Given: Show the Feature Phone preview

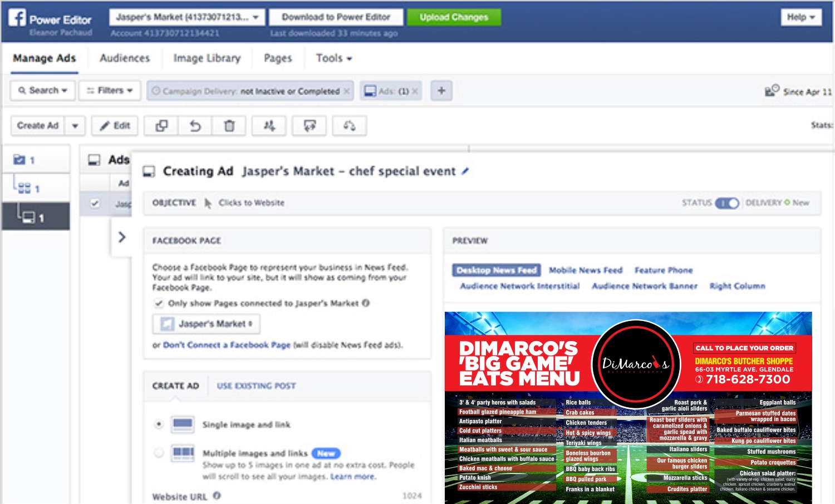Looking at the screenshot, I should 664,270.
